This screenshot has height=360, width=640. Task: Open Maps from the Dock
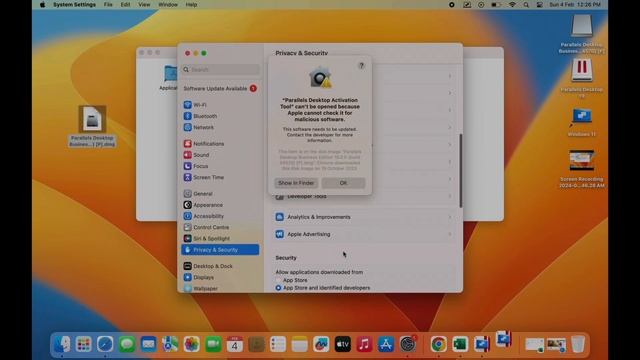(170, 344)
